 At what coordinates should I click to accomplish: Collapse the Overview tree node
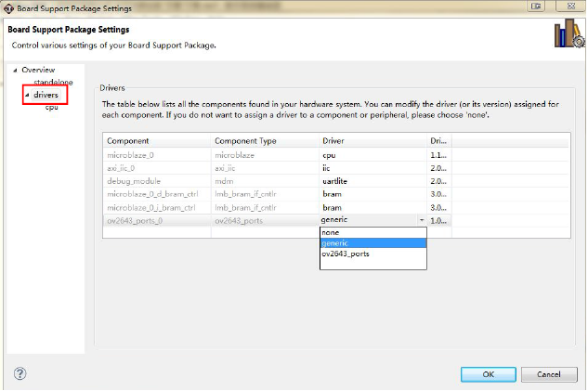tap(15, 71)
